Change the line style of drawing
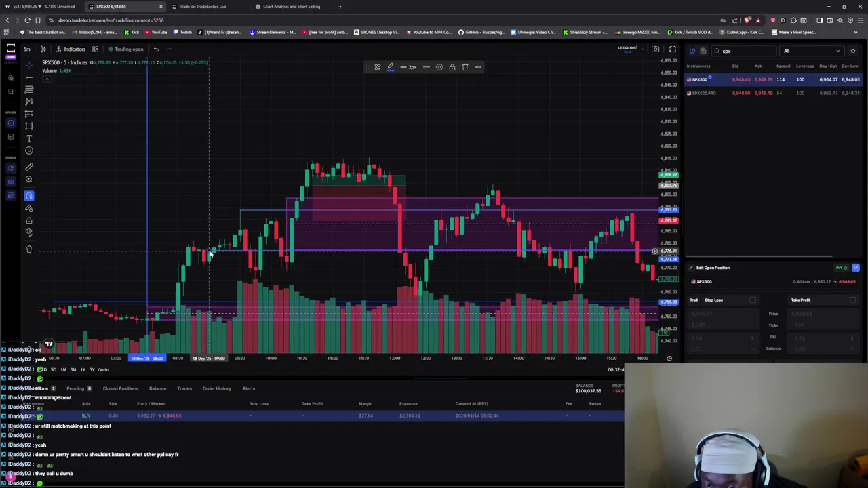Viewport: 868px width, 488px height. (x=427, y=67)
